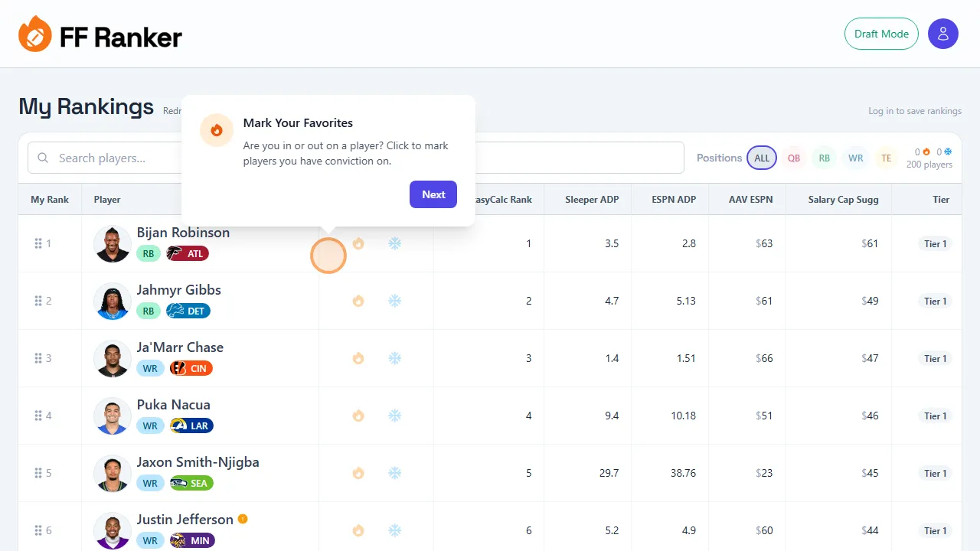Viewport: 980px width, 551px height.
Task: Click the orange alert dot beside Justin Jefferson
Action: click(x=243, y=519)
